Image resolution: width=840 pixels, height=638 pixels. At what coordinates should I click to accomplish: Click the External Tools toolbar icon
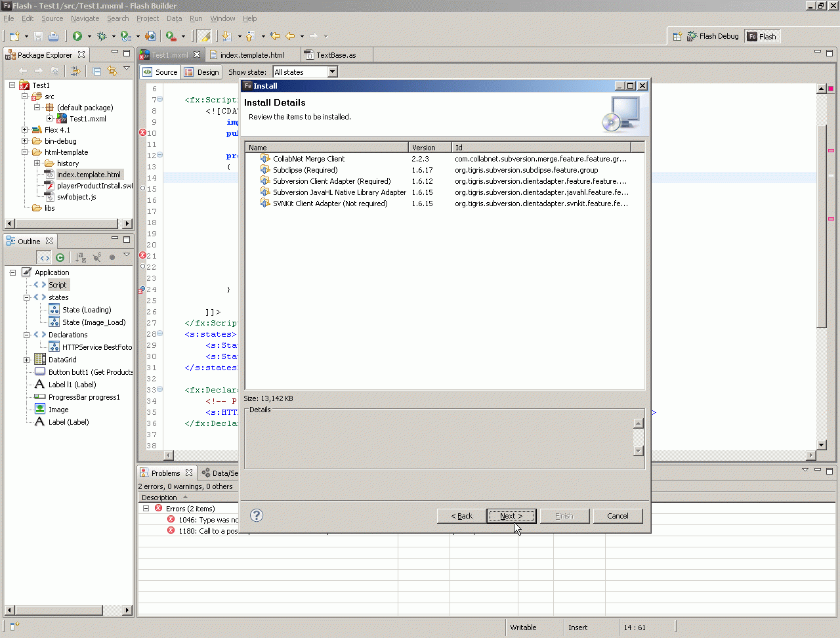(x=171, y=36)
